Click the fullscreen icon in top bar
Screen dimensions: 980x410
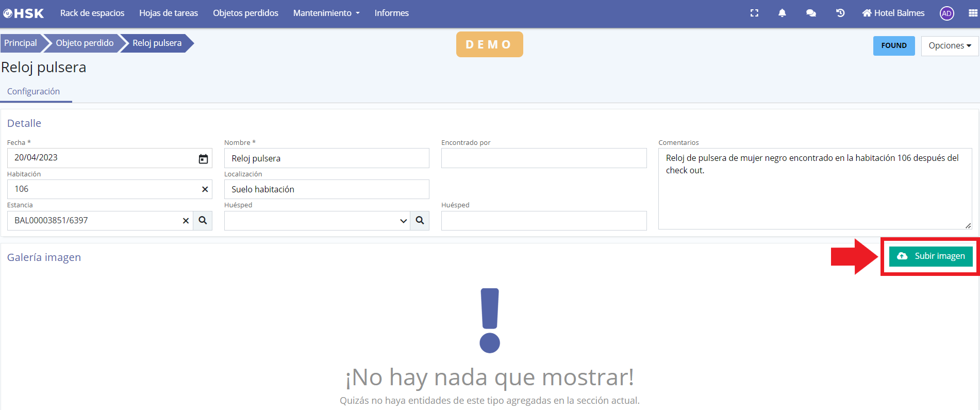pyautogui.click(x=754, y=13)
